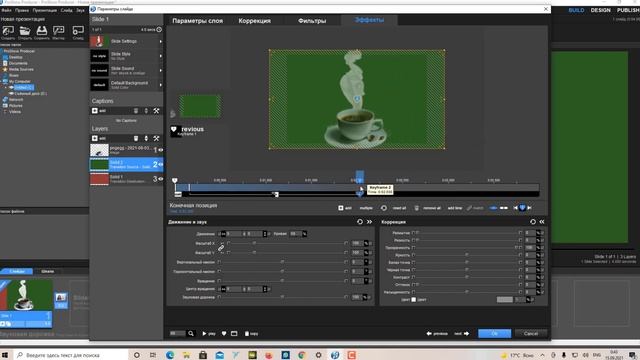Expand Движение и звук panel double arrow

pos(369,222)
